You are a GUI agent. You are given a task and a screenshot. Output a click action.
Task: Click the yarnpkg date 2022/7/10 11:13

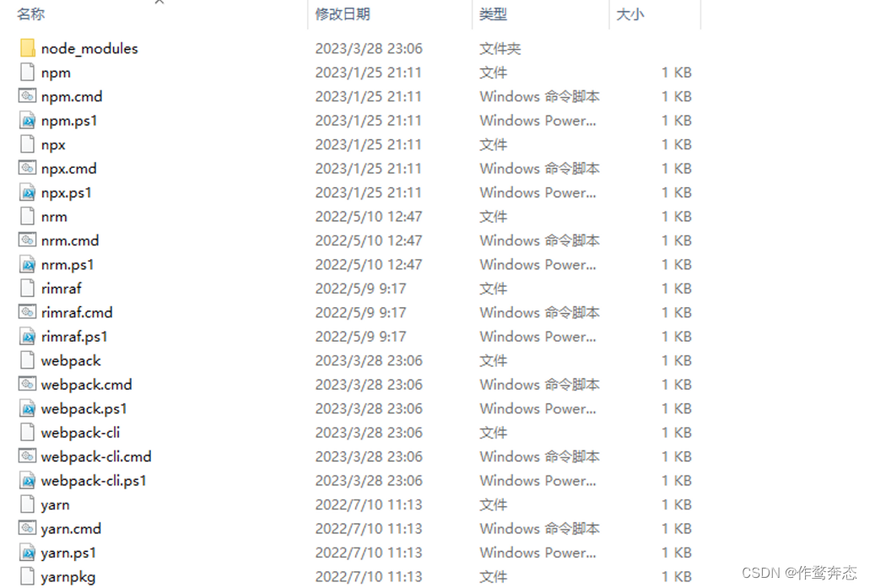tap(369, 577)
